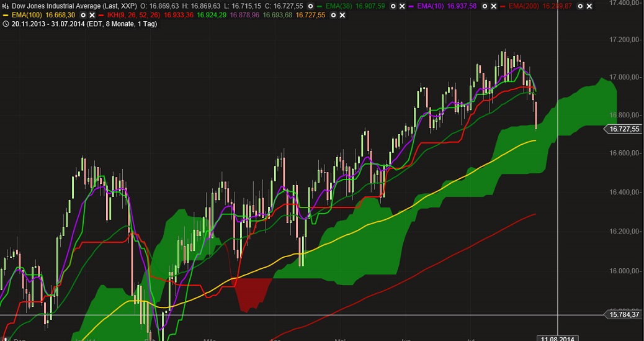
Task: Click the green EMA(38) color dash
Action: pos(320,6)
